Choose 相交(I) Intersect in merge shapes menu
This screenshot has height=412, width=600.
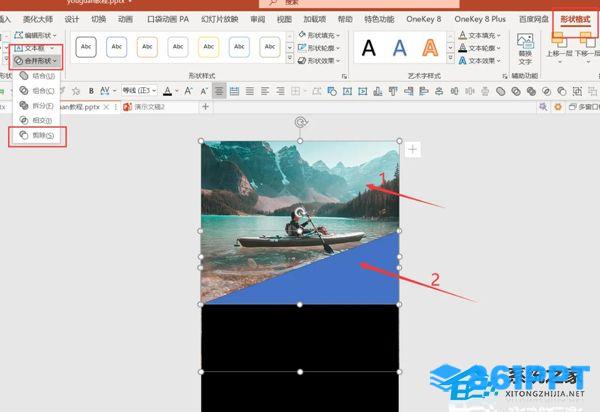[x=37, y=121]
